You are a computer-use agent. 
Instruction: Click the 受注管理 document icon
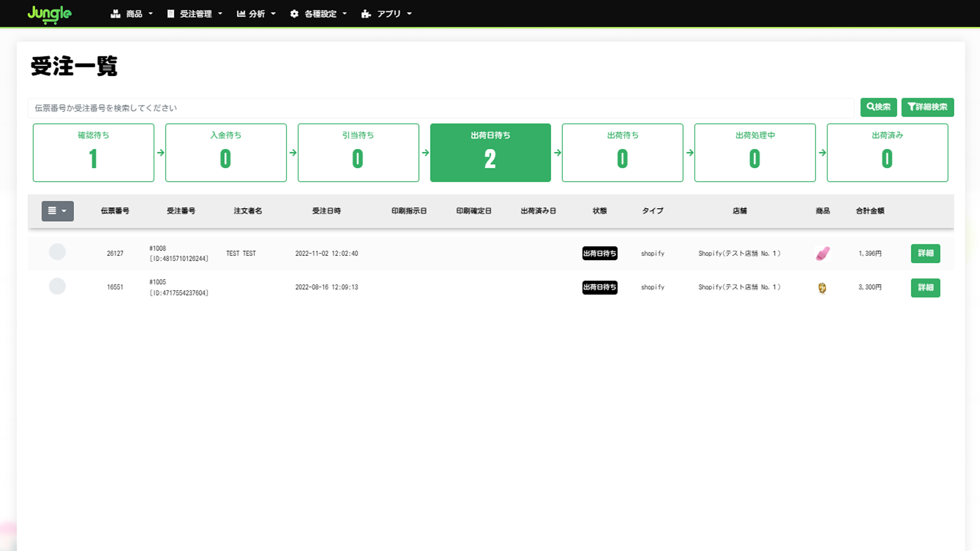tap(171, 13)
